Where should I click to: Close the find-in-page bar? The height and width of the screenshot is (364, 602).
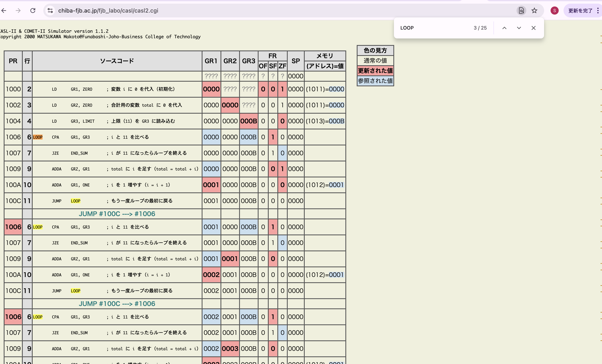pos(533,28)
